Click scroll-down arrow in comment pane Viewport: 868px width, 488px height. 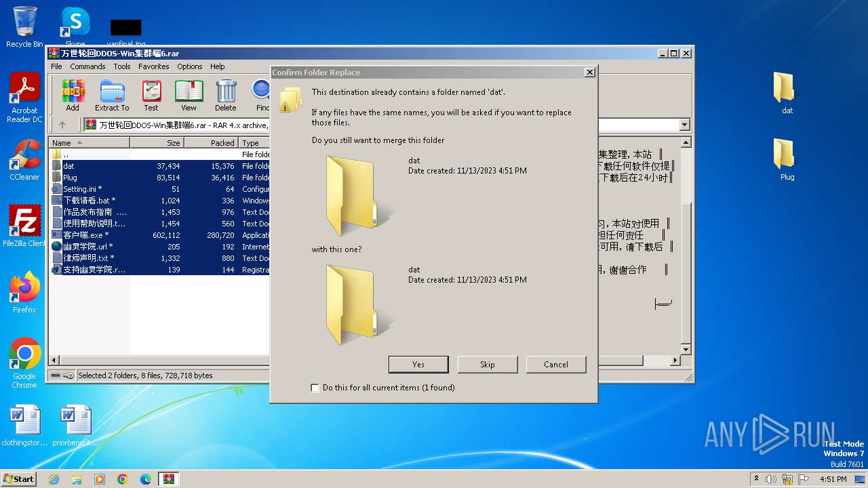click(x=686, y=350)
